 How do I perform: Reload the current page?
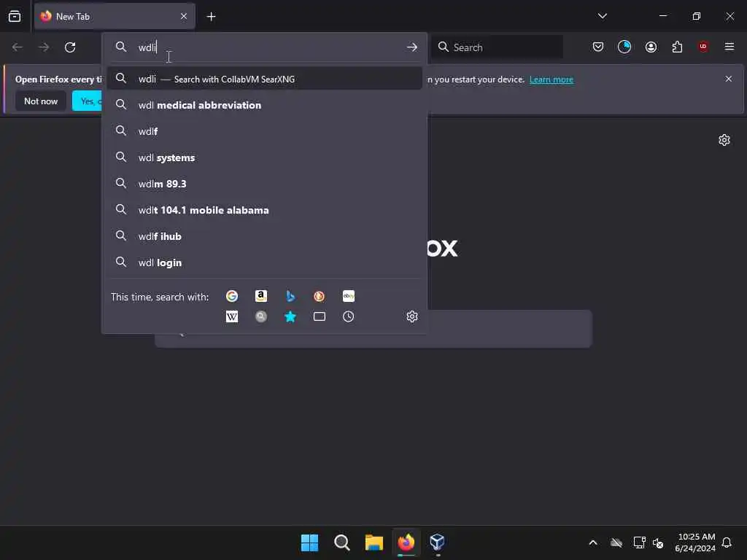(70, 47)
